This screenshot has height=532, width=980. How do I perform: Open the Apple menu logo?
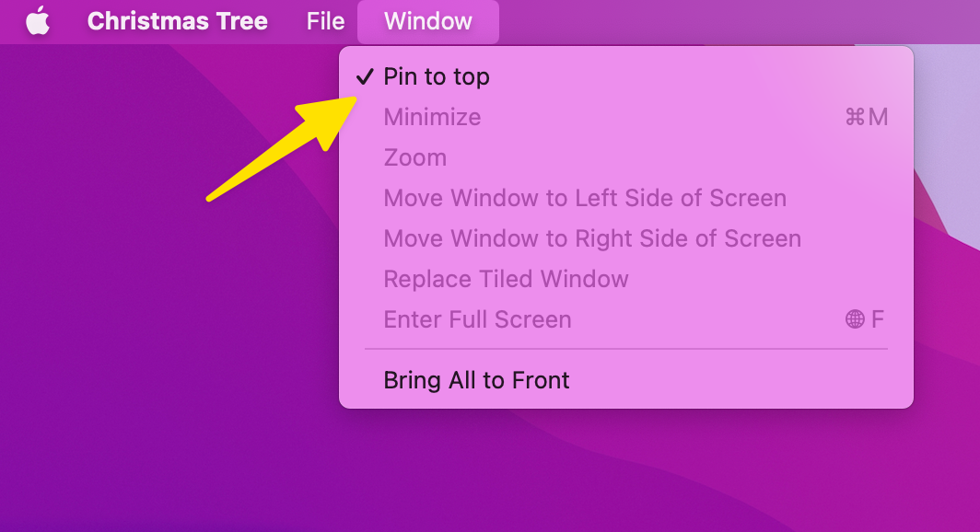pos(38,21)
